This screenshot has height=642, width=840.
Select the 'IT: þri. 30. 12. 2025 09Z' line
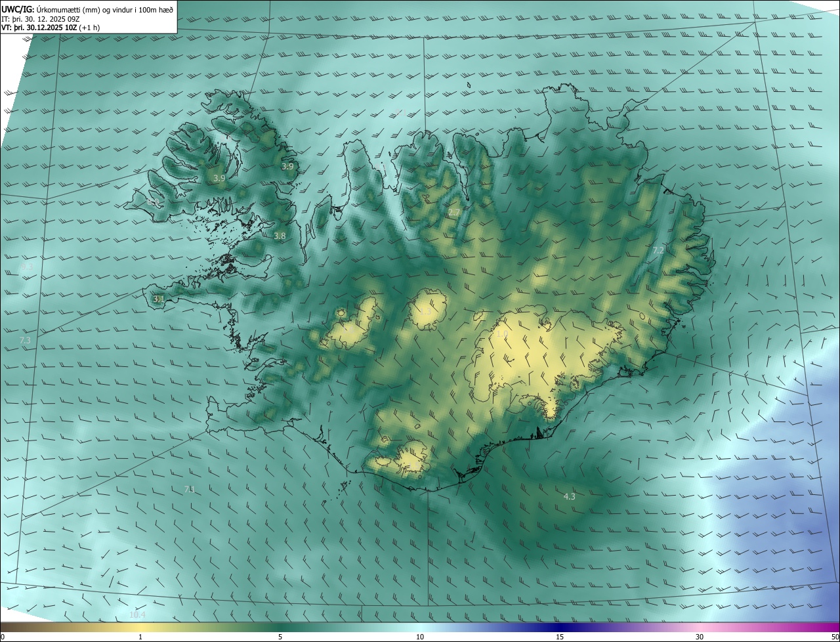(39, 18)
